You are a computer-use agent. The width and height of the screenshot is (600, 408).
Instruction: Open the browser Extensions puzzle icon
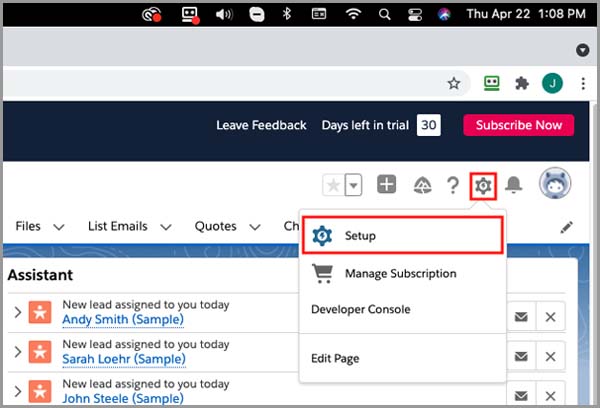(x=521, y=84)
